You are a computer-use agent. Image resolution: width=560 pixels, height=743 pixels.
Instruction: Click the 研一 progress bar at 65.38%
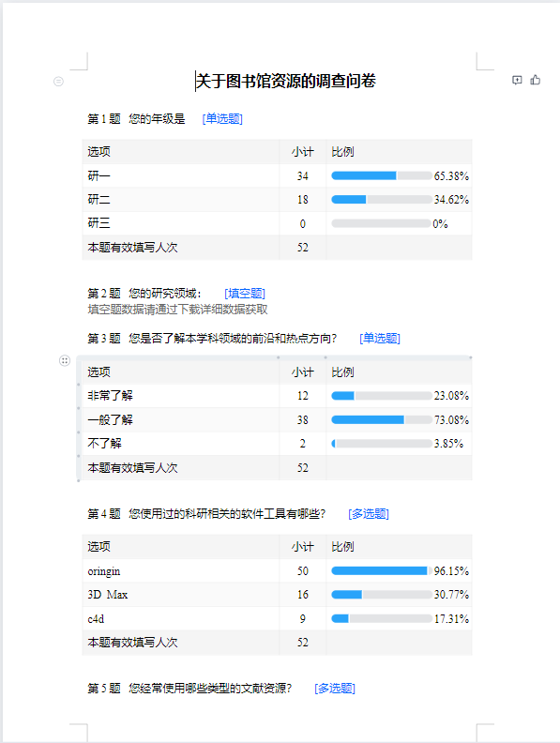(x=382, y=175)
